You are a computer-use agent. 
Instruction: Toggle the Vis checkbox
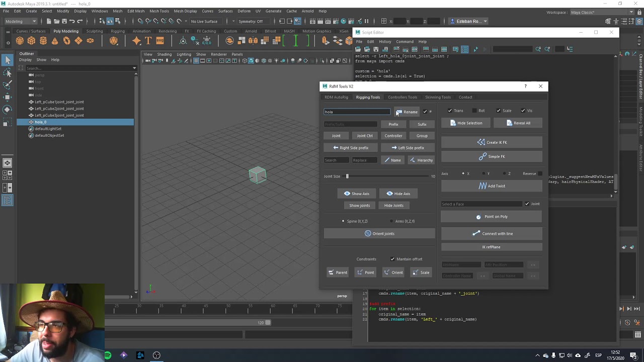[523, 111]
